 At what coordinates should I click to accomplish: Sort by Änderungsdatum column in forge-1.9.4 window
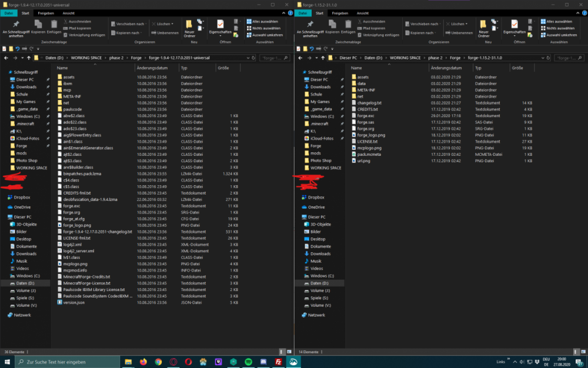click(152, 68)
